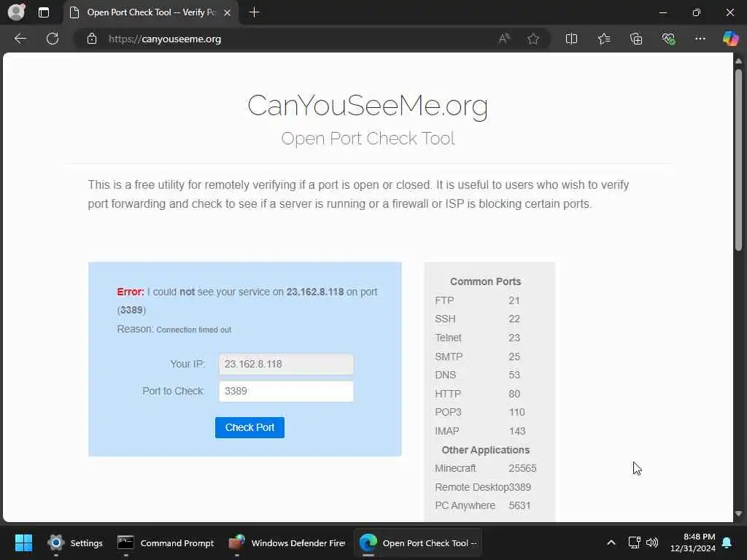Open Read aloud from the address bar
This screenshot has width=747, height=560.
click(504, 39)
